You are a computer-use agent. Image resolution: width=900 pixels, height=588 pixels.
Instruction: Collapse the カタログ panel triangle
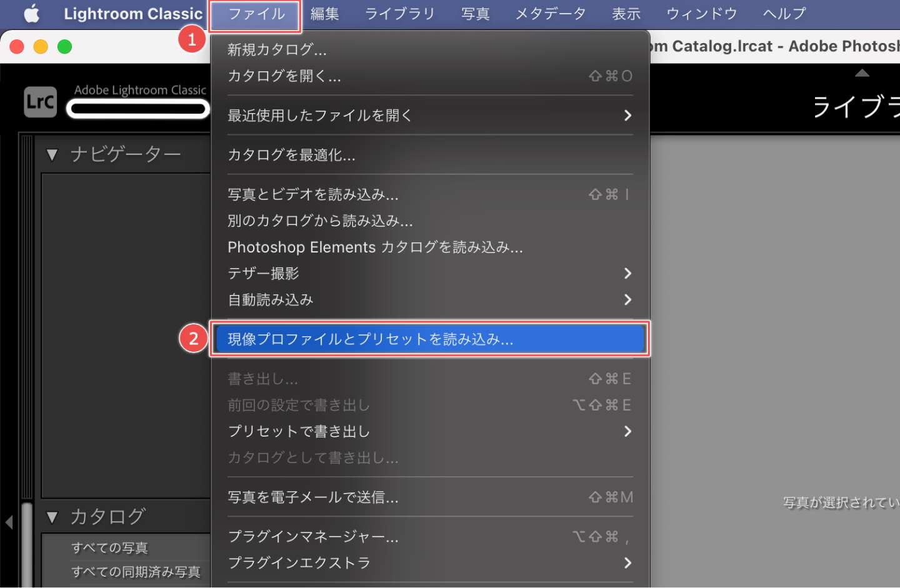point(52,517)
